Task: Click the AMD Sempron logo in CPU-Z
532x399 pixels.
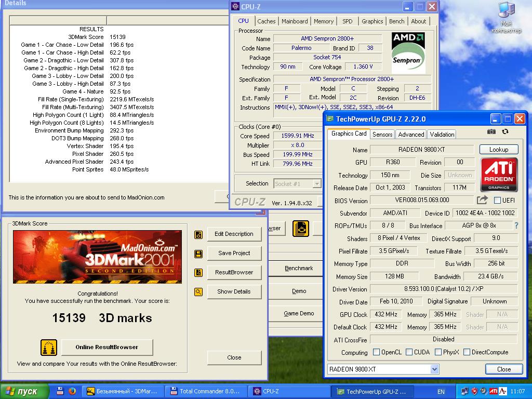Action: click(408, 53)
